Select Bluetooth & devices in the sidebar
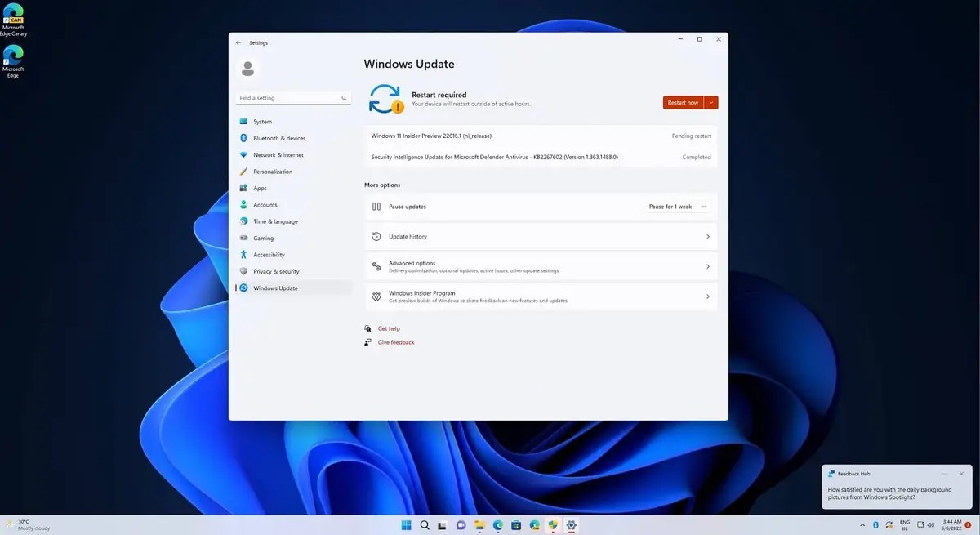This screenshot has width=980, height=535. pos(278,138)
